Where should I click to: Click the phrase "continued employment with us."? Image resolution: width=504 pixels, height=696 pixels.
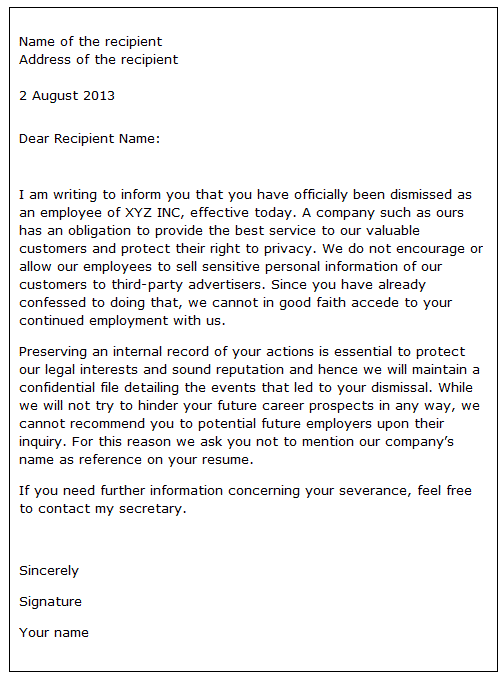(122, 321)
